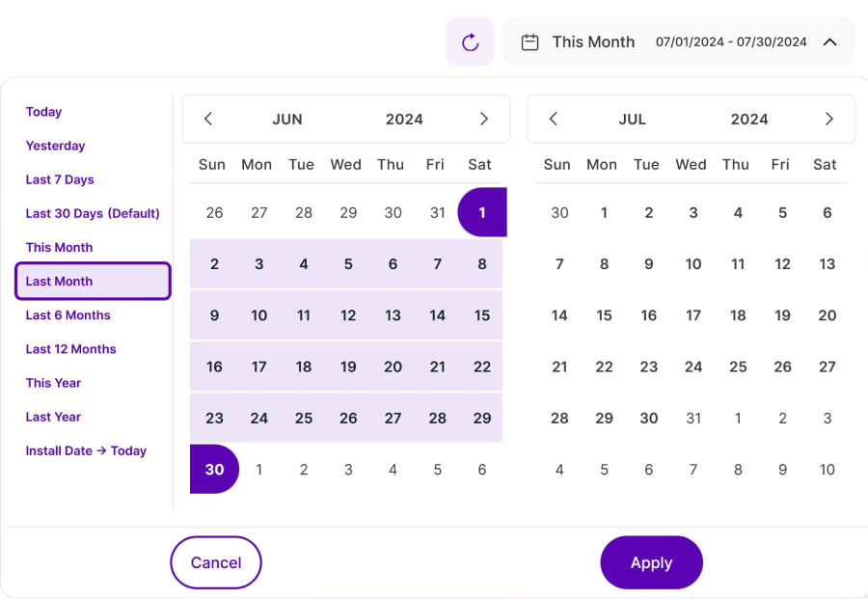Collapse the date range picker chevron
The height and width of the screenshot is (599, 868).
coord(829,42)
